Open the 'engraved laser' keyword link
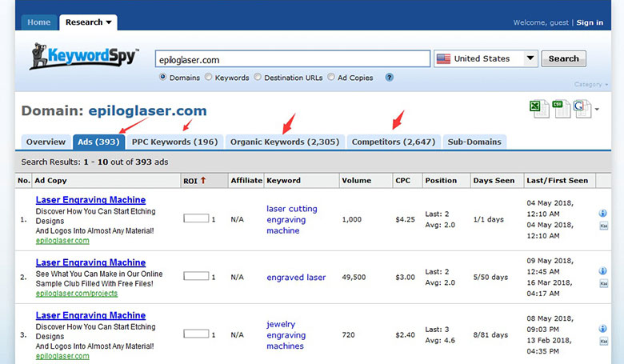 coord(296,278)
